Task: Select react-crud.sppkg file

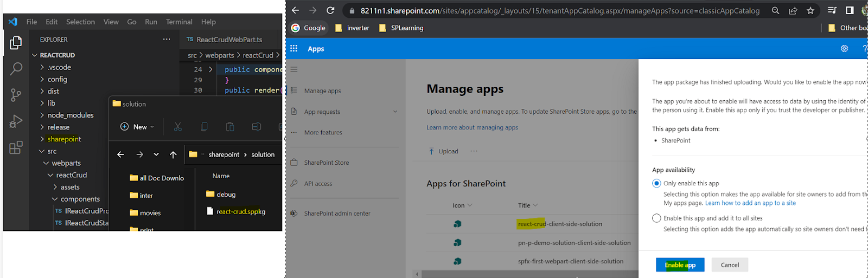Action: [241, 211]
